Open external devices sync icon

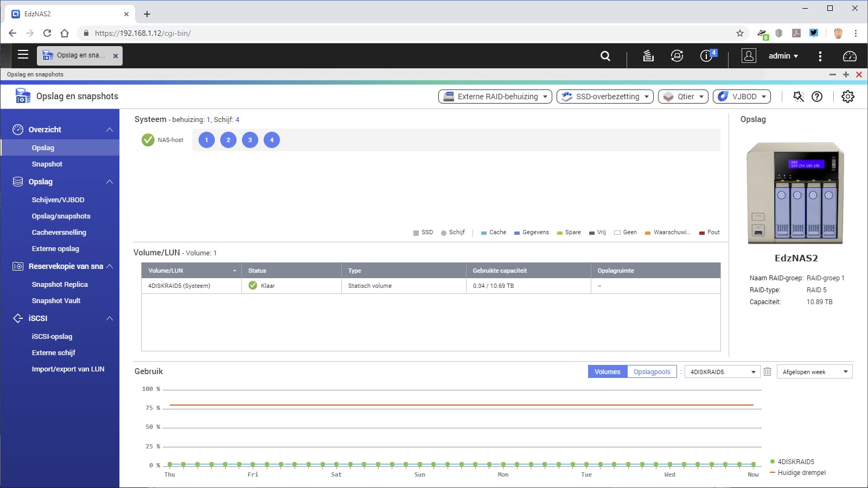(677, 56)
